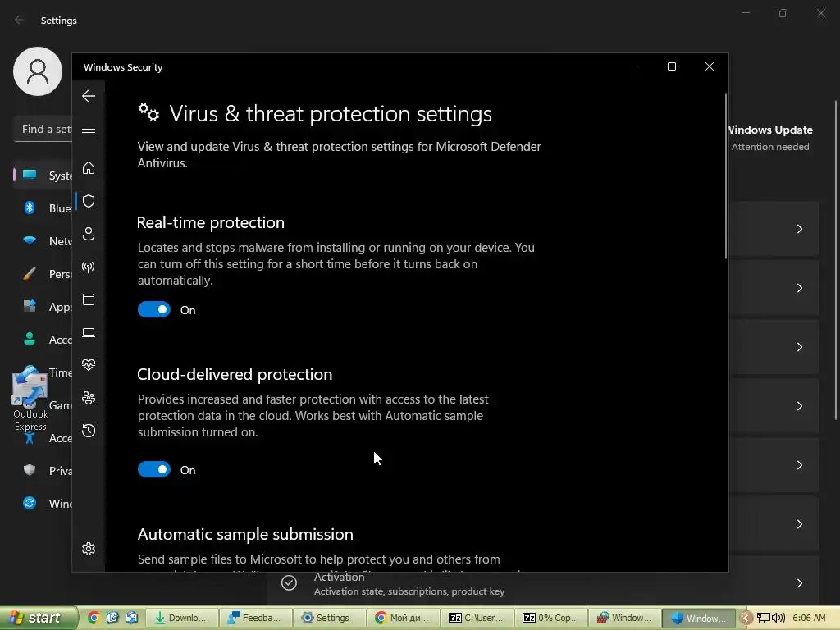Select Virus & threat protection shield icon
Screen dimensions: 840x630
[x=89, y=201]
